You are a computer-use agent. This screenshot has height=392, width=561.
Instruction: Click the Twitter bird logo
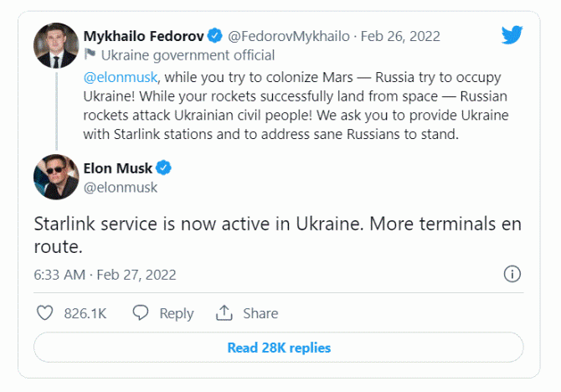click(512, 35)
